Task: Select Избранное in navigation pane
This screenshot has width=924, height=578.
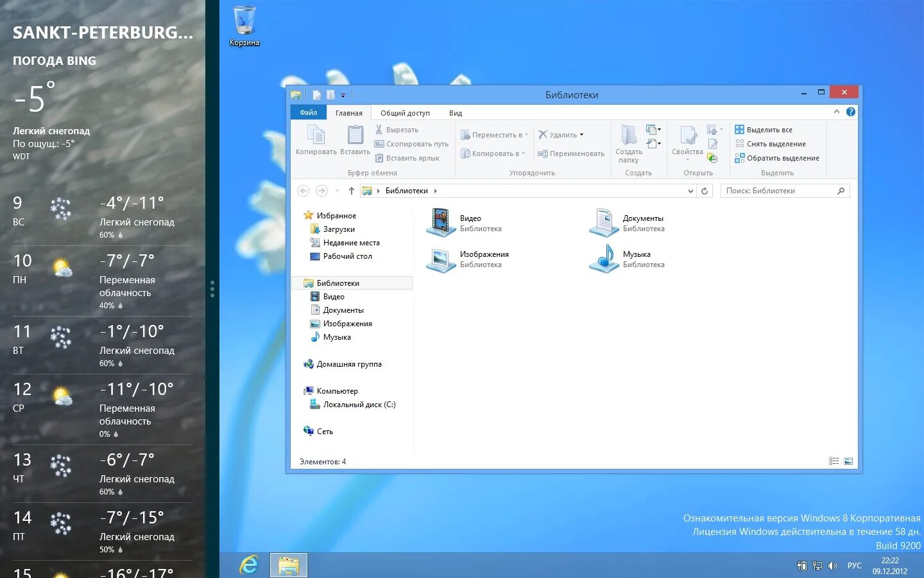Action: (x=330, y=216)
